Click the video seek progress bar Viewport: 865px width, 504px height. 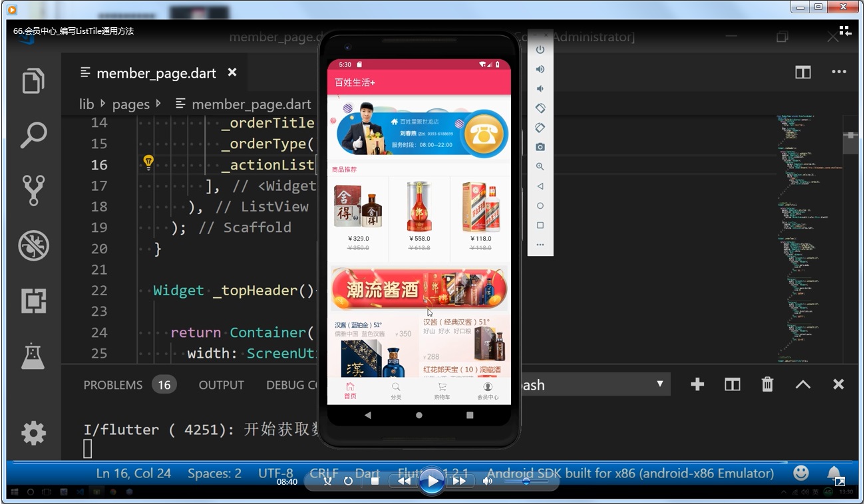point(432,461)
